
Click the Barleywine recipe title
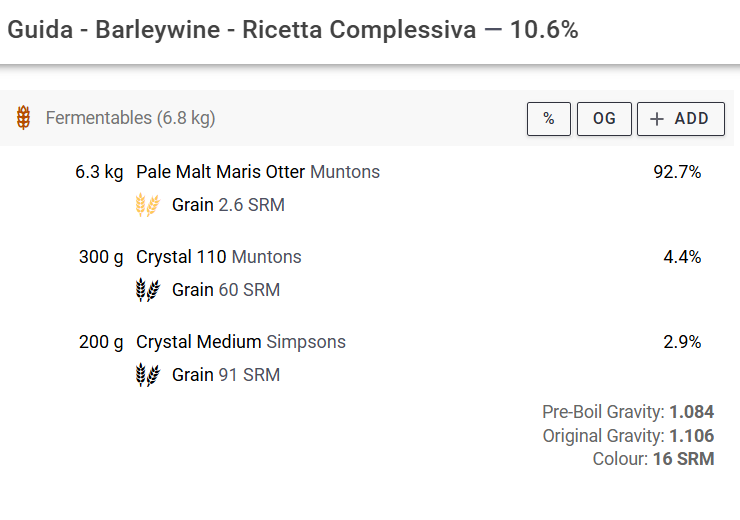pyautogui.click(x=292, y=30)
